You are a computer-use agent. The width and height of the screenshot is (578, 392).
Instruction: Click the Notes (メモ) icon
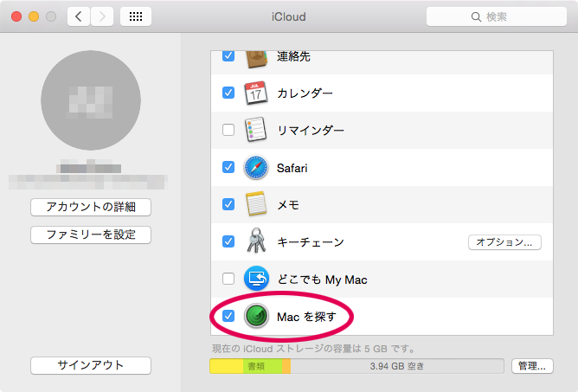click(256, 204)
